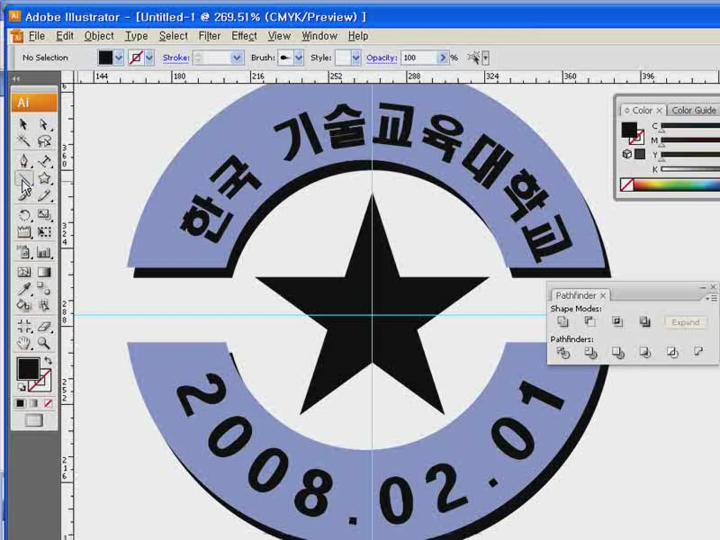
Task: Select the Crop Area tool
Action: pos(24,326)
